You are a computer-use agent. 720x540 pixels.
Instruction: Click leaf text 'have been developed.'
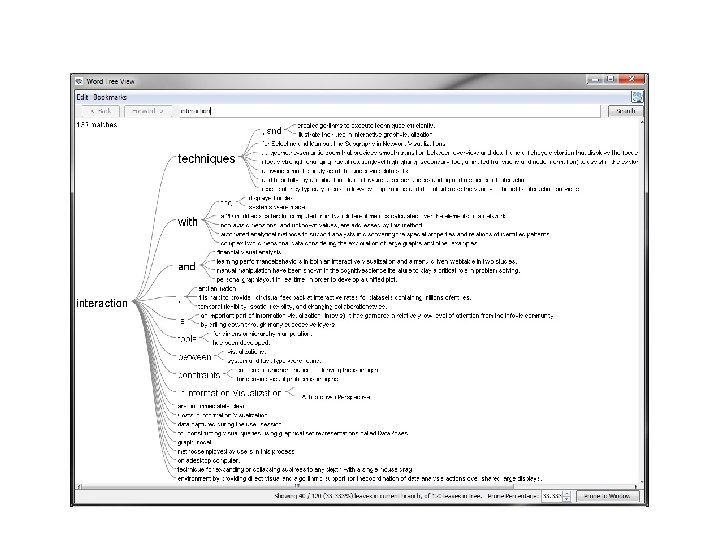click(x=242, y=343)
